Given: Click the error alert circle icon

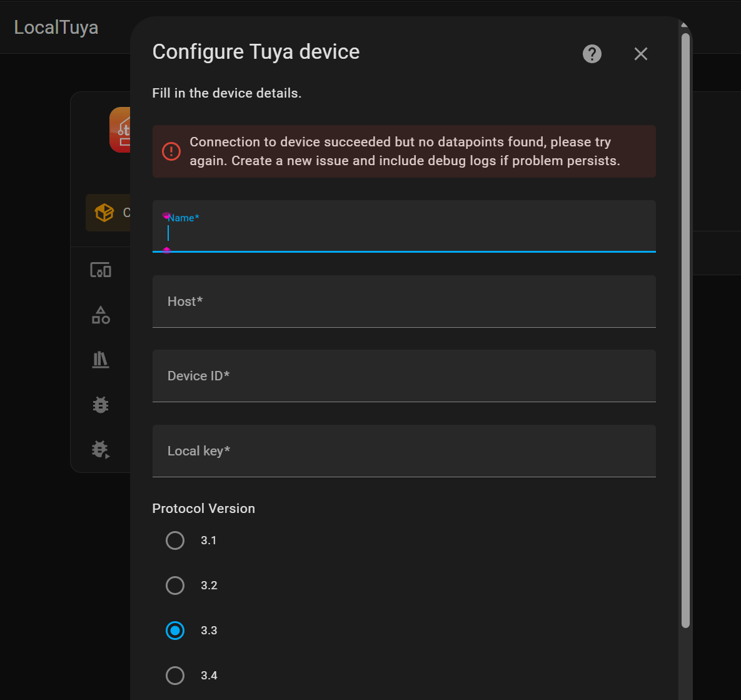Looking at the screenshot, I should (x=171, y=151).
